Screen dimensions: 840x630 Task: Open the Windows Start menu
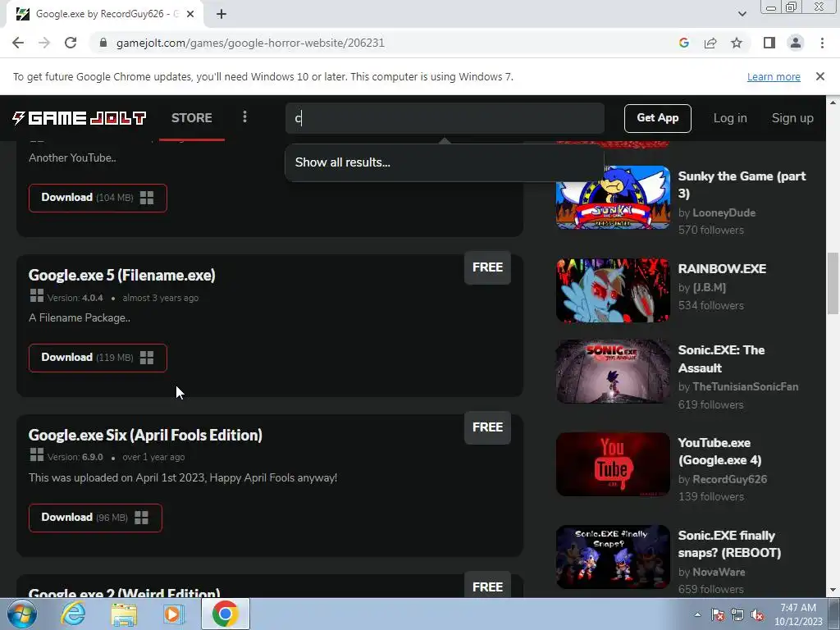click(x=21, y=614)
